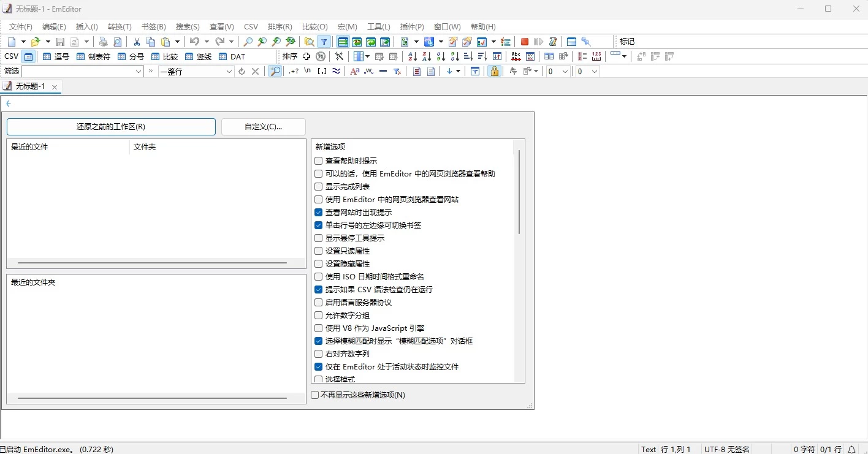Open the 宏(M) menu
868x454 pixels.
coord(347,26)
